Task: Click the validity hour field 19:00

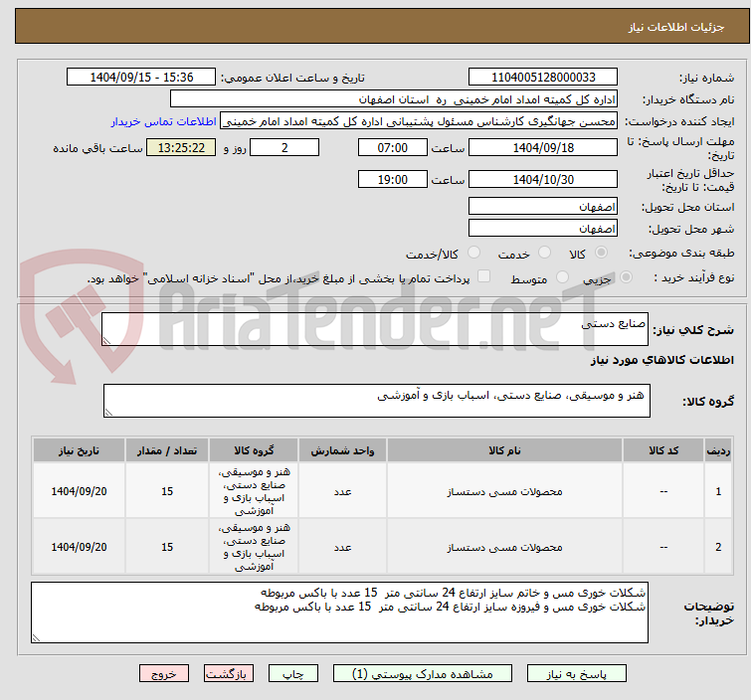Action: pyautogui.click(x=393, y=180)
